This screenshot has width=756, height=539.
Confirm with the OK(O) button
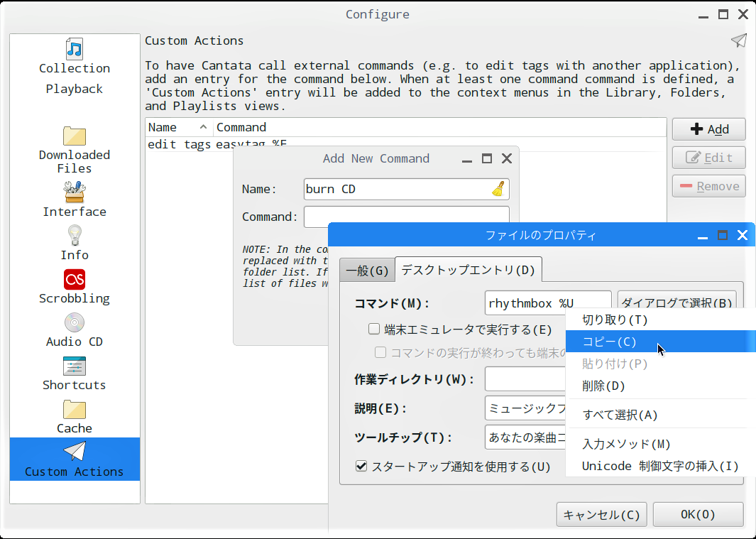[698, 514]
